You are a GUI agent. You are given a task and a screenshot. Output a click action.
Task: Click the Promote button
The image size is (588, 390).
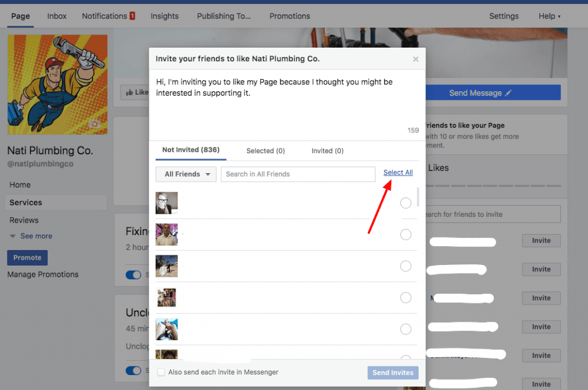click(28, 258)
